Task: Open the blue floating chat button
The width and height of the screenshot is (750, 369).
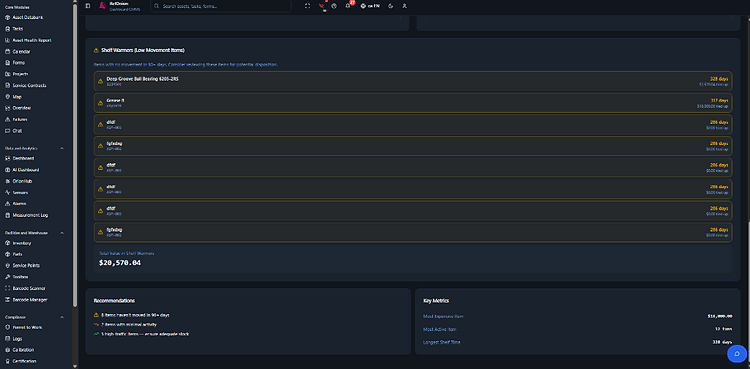Action: (737, 354)
